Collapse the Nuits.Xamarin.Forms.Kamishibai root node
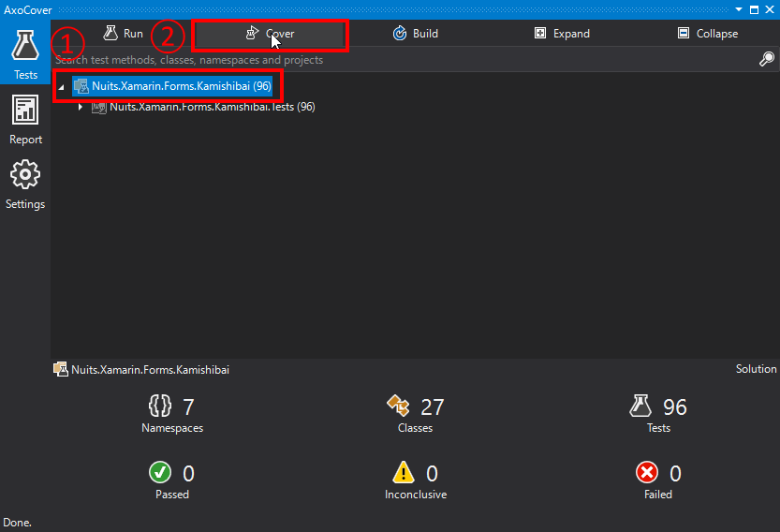 pos(62,87)
